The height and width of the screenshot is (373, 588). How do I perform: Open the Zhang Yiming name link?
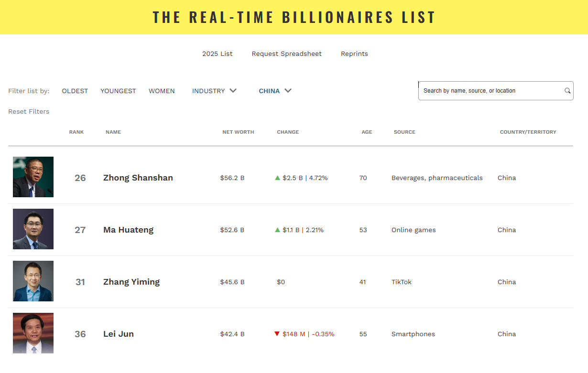coord(131,282)
